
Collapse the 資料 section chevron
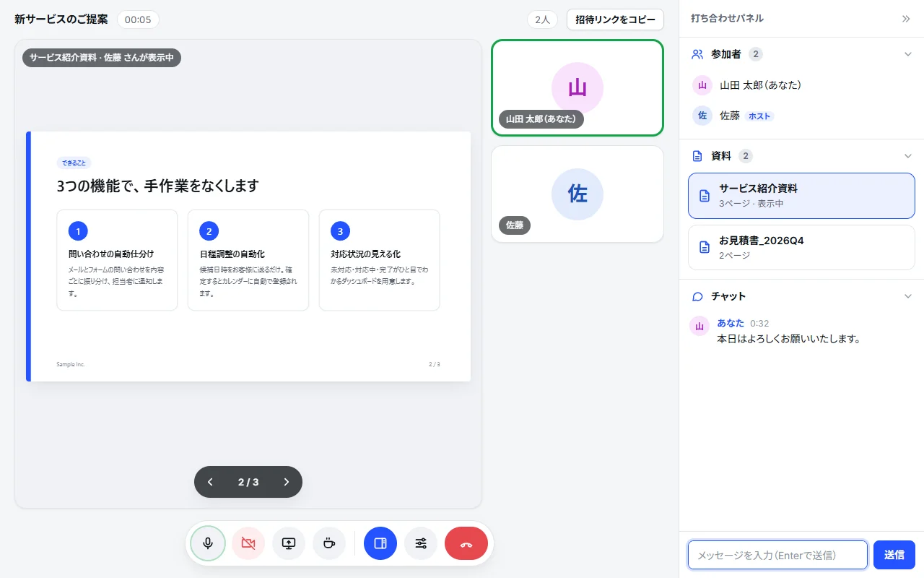(908, 156)
